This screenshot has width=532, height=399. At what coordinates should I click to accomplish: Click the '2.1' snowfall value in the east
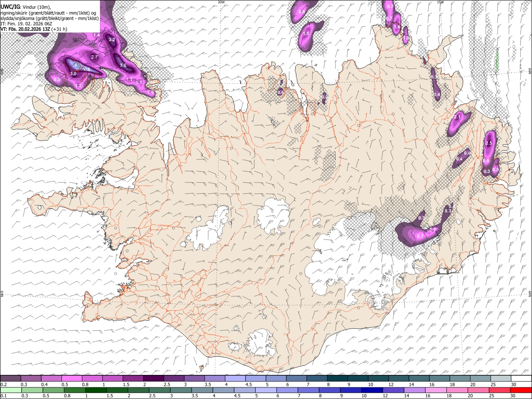(458, 117)
